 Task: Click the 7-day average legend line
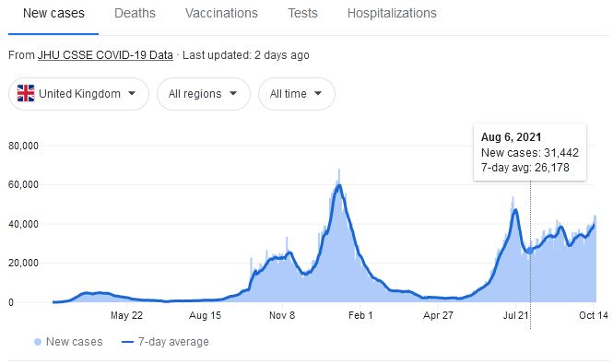tap(128, 342)
